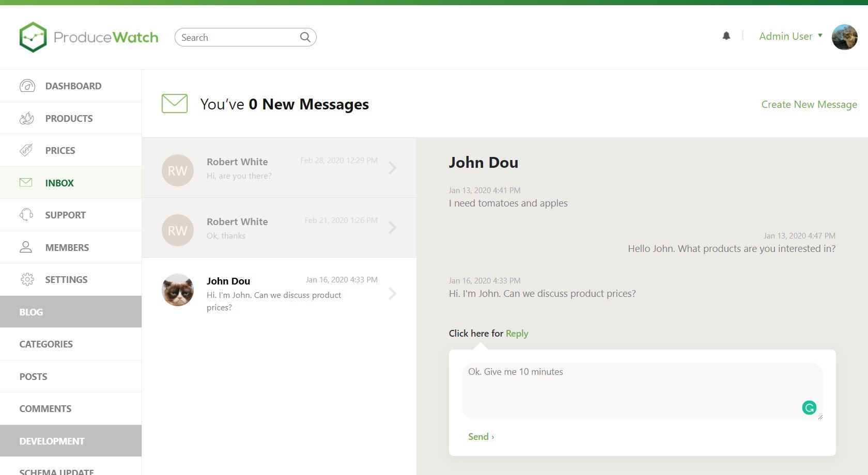
Task: Click the Support headset icon
Action: click(x=26, y=215)
